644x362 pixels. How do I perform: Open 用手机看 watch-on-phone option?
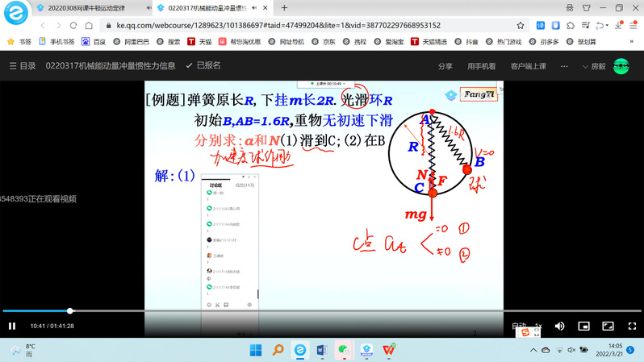point(481,66)
